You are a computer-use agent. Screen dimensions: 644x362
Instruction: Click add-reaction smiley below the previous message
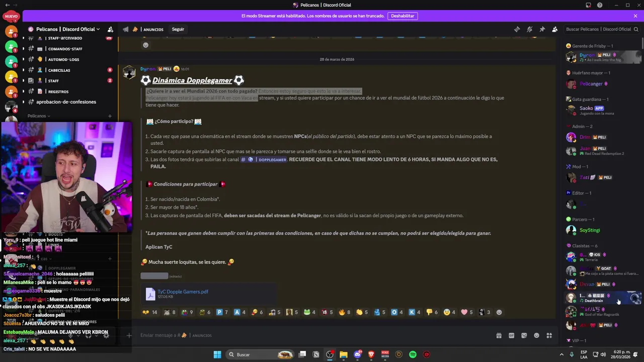tap(146, 45)
